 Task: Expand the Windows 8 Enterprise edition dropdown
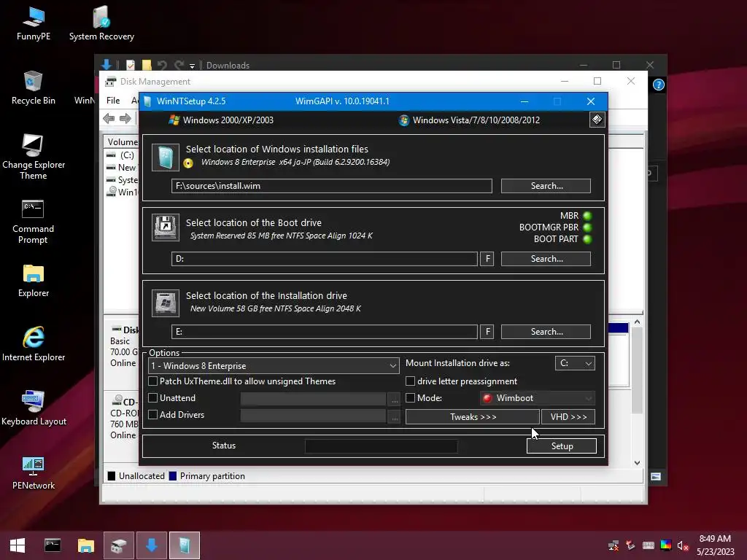(x=274, y=366)
